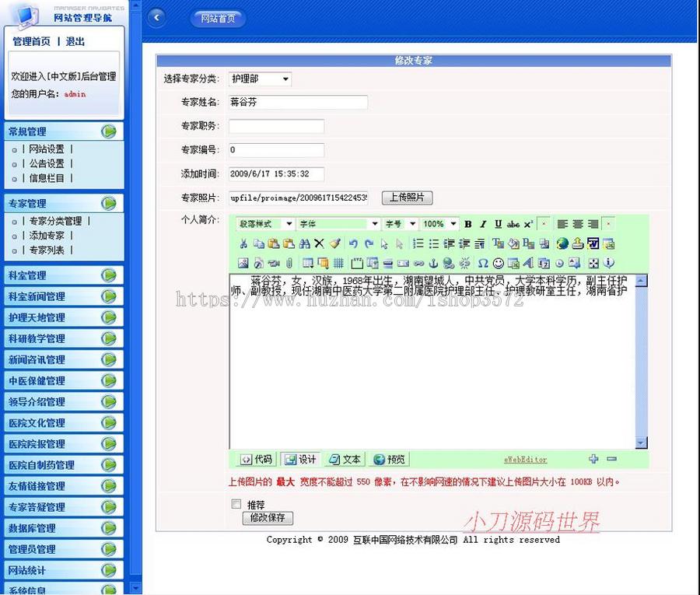Align text left in editor
The width and height of the screenshot is (700, 595).
click(x=562, y=224)
